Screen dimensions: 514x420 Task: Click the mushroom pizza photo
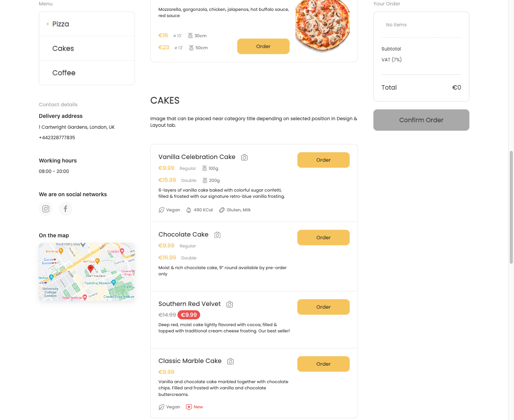click(x=322, y=26)
